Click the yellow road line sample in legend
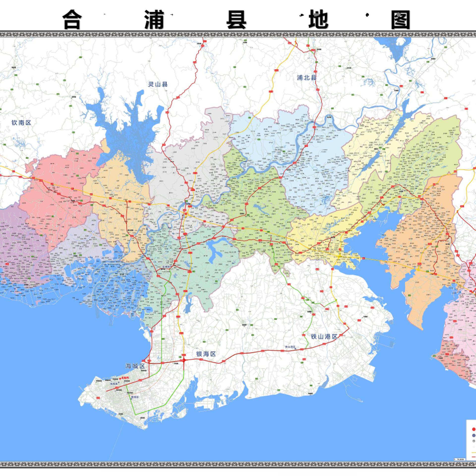476x476 pixels. pyautogui.click(x=474, y=453)
